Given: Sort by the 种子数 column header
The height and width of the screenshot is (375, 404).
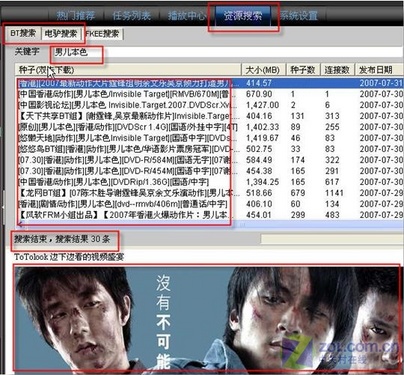Looking at the screenshot, I should click(303, 70).
